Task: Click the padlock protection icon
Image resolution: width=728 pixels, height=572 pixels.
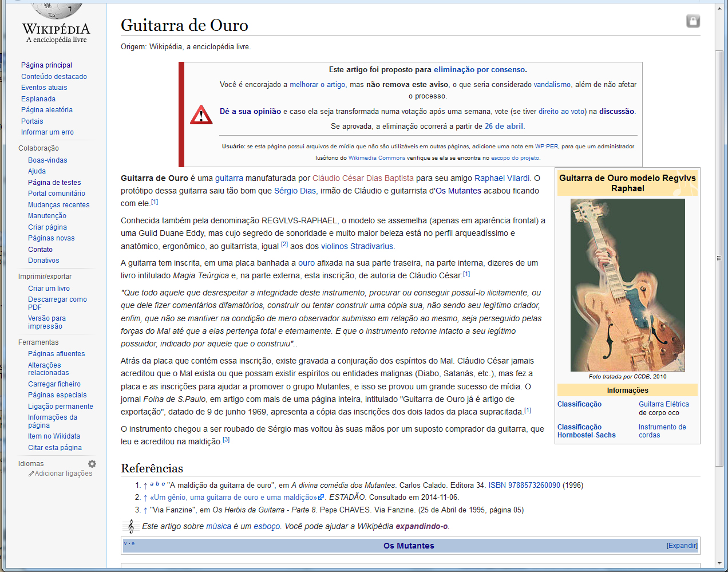Action: coord(693,21)
